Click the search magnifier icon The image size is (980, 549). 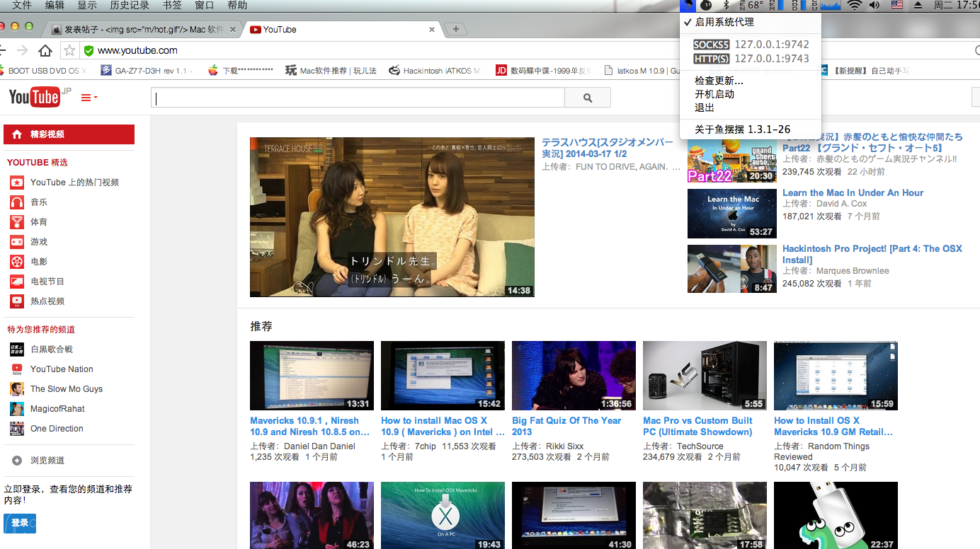tap(587, 97)
